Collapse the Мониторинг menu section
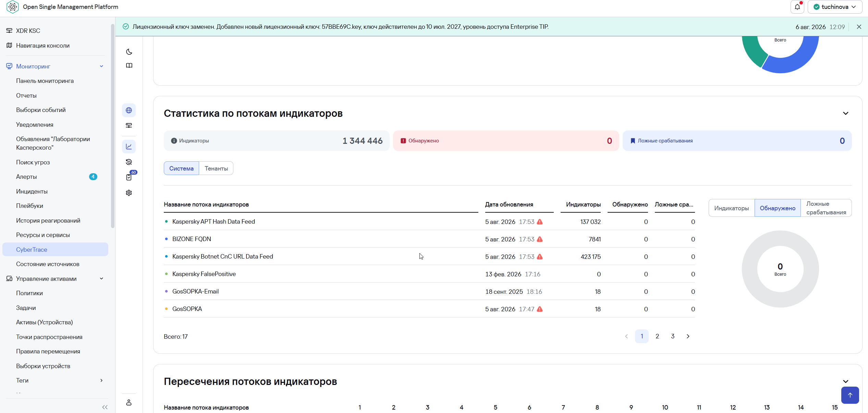868x413 pixels. 101,66
